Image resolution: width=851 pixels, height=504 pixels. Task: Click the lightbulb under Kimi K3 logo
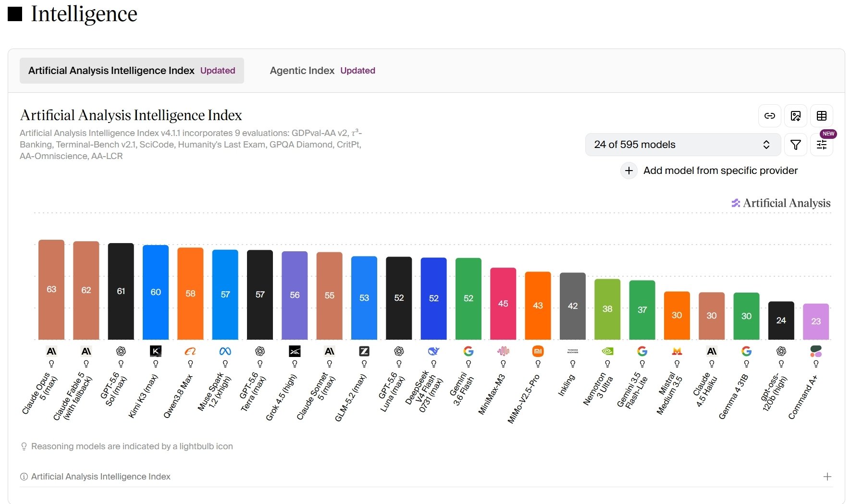[x=156, y=364]
